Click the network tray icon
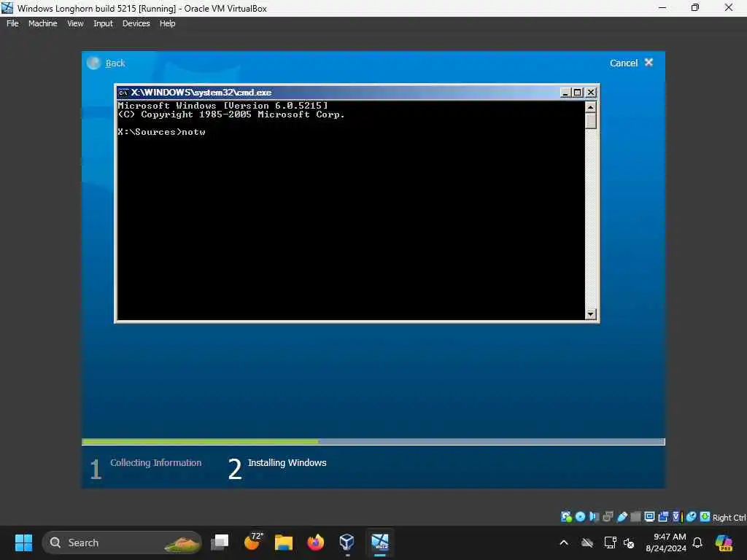747x560 pixels. pyautogui.click(x=610, y=542)
